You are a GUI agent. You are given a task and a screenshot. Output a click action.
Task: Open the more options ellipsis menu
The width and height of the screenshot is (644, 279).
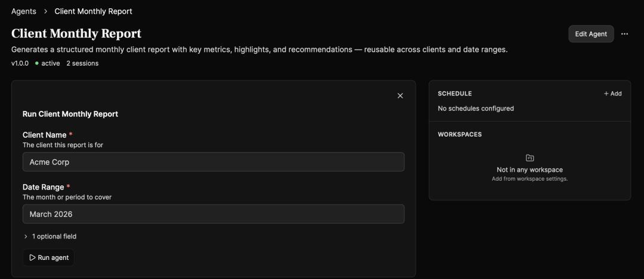coord(624,34)
